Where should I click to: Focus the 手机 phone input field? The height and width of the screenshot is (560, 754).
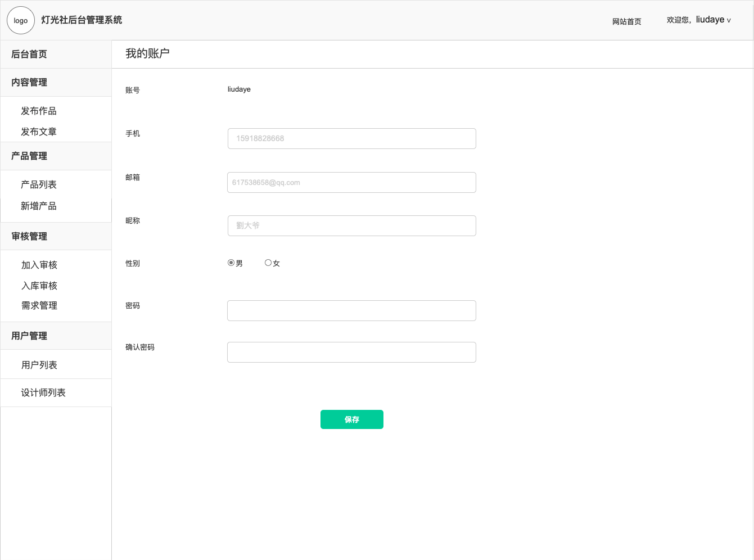coord(351,138)
